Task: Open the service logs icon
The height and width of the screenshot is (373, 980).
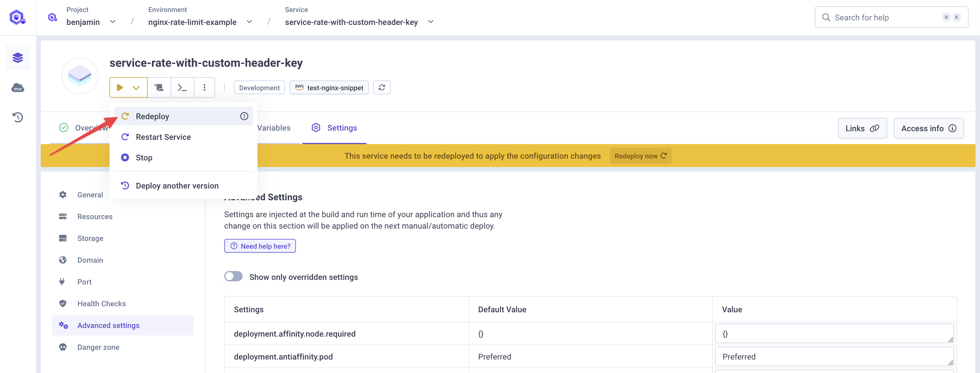Action: pos(159,87)
